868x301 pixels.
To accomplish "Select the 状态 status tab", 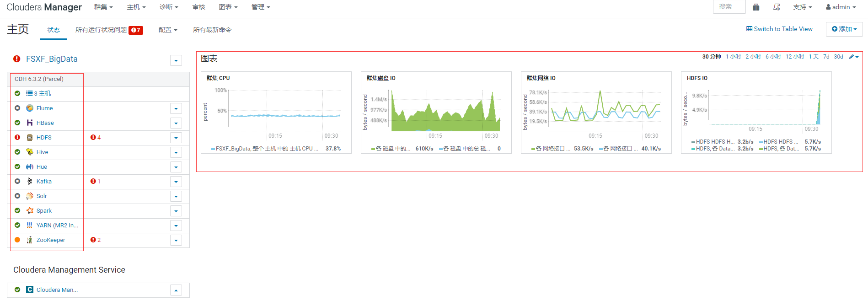I will point(54,30).
